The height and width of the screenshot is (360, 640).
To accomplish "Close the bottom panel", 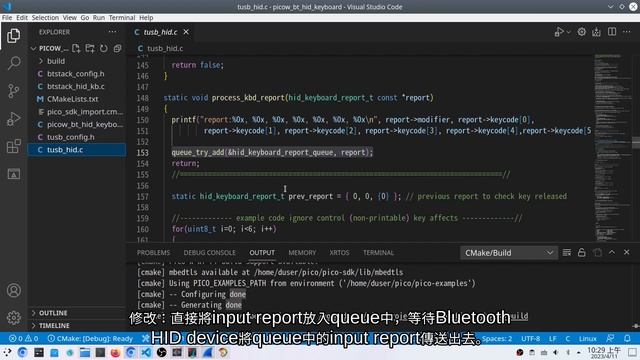I will pyautogui.click(x=627, y=252).
